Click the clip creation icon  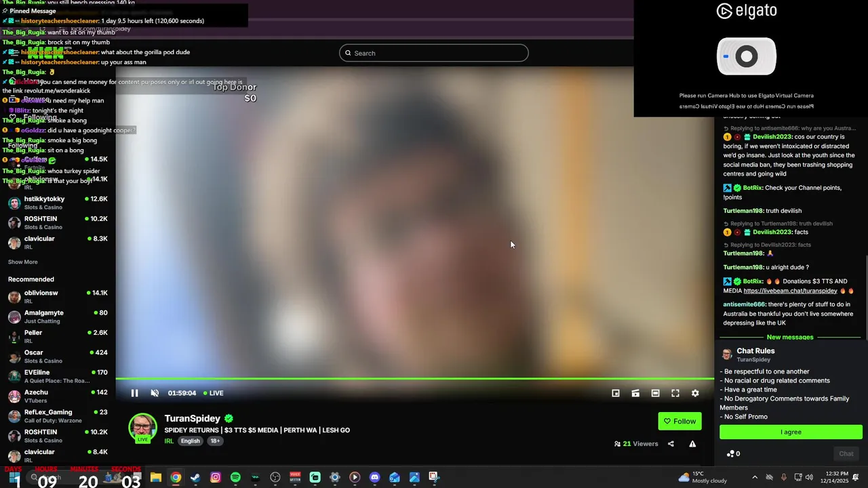point(635,393)
